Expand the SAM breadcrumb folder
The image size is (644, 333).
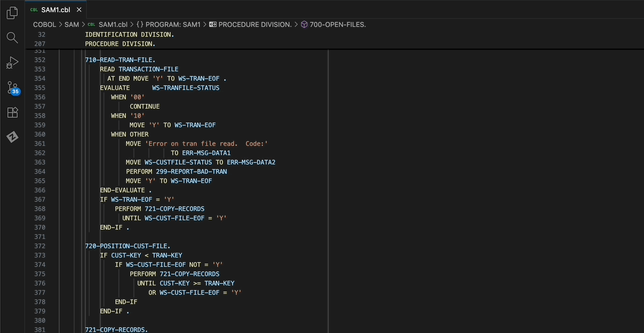coord(72,24)
